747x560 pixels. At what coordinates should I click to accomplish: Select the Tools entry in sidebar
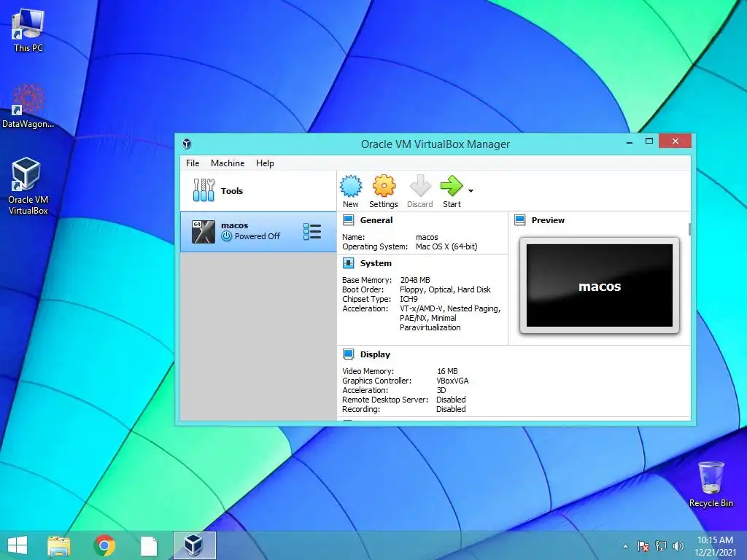(x=258, y=191)
